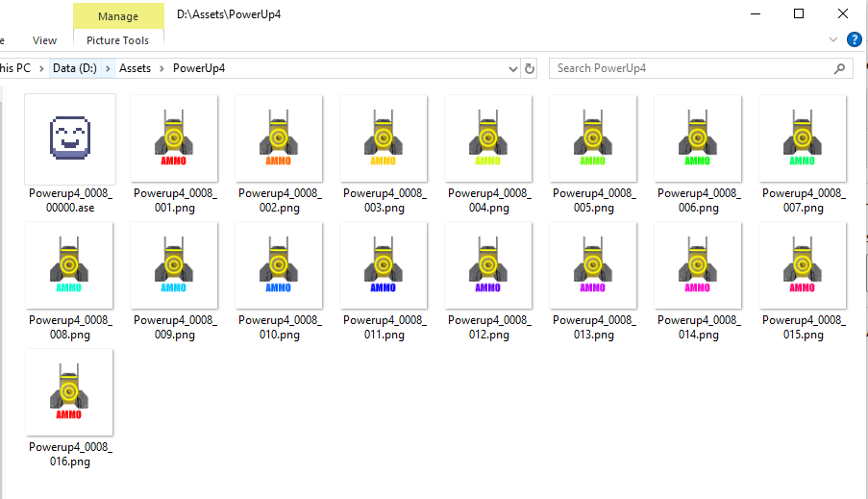Image resolution: width=868 pixels, height=499 pixels.
Task: Open the View ribbon tab
Action: [x=44, y=40]
